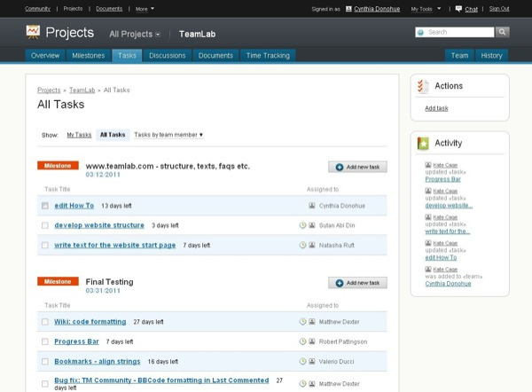Expand 'Tasks by team member' filter dropdown
Image resolution: width=532 pixels, height=392 pixels.
[168, 135]
